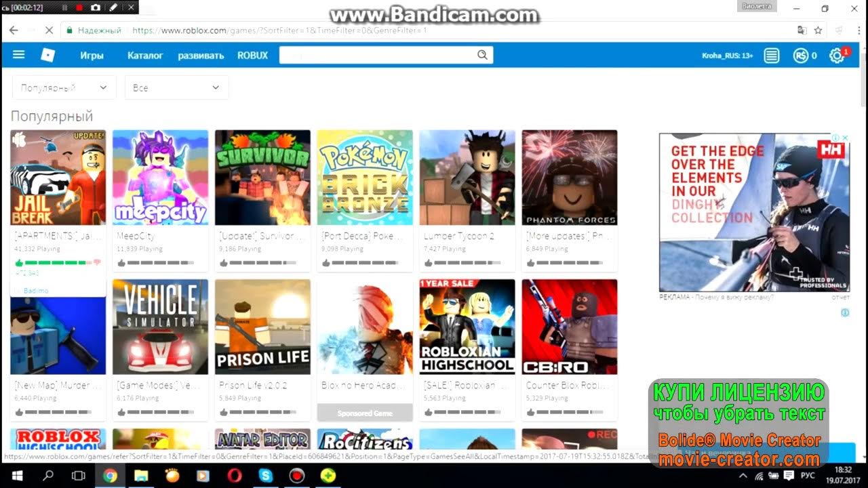The height and width of the screenshot is (488, 868).
Task: Click the Jailbreak green vote rating bar
Action: [x=58, y=262]
